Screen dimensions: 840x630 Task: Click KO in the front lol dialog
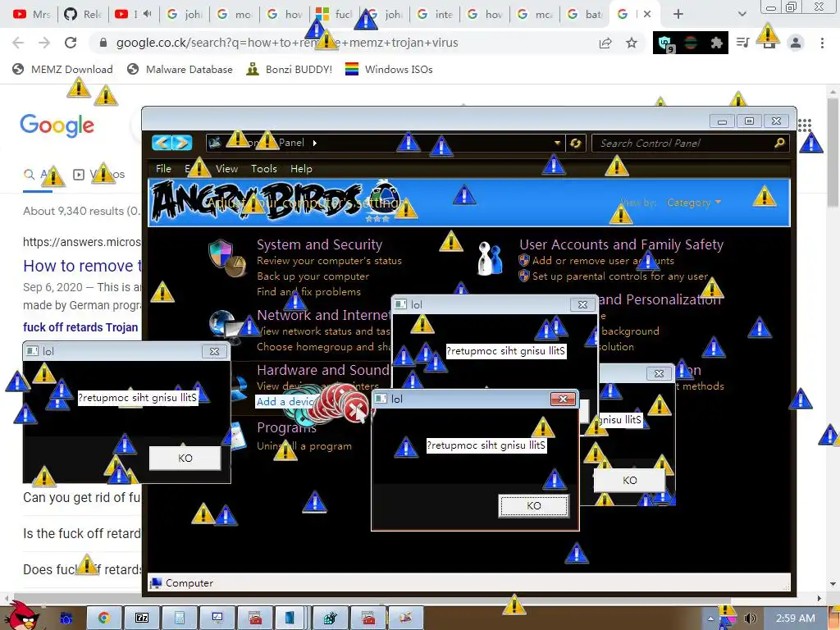pos(533,505)
